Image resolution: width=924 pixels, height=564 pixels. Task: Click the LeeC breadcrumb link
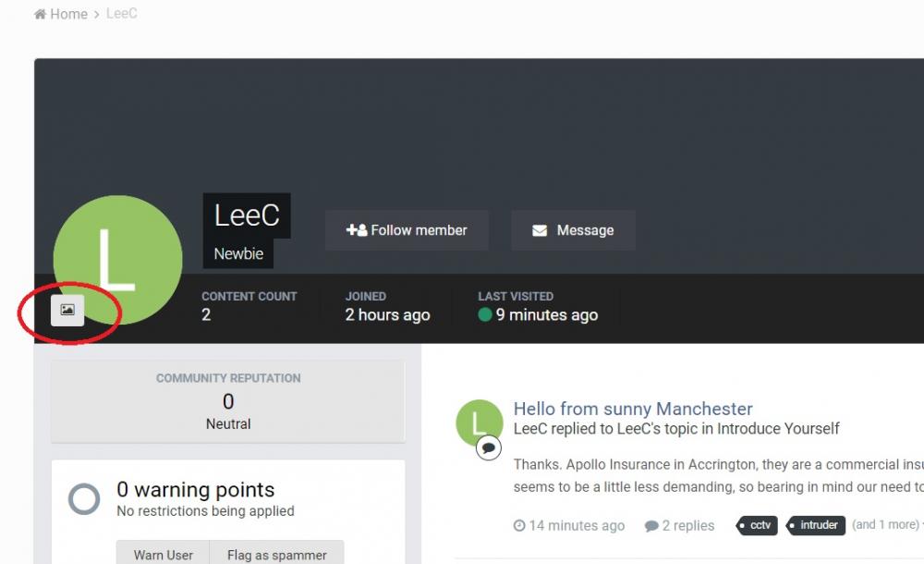click(121, 14)
